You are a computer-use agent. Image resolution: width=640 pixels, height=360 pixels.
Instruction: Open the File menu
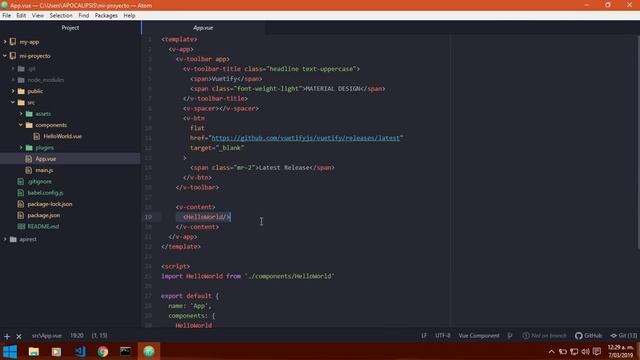[x=7, y=16]
